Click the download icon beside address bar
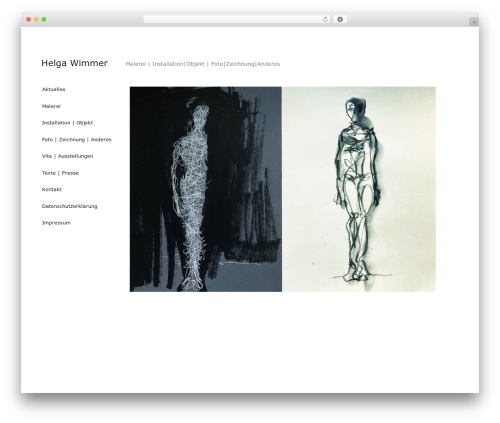500x423 pixels. 340,20
